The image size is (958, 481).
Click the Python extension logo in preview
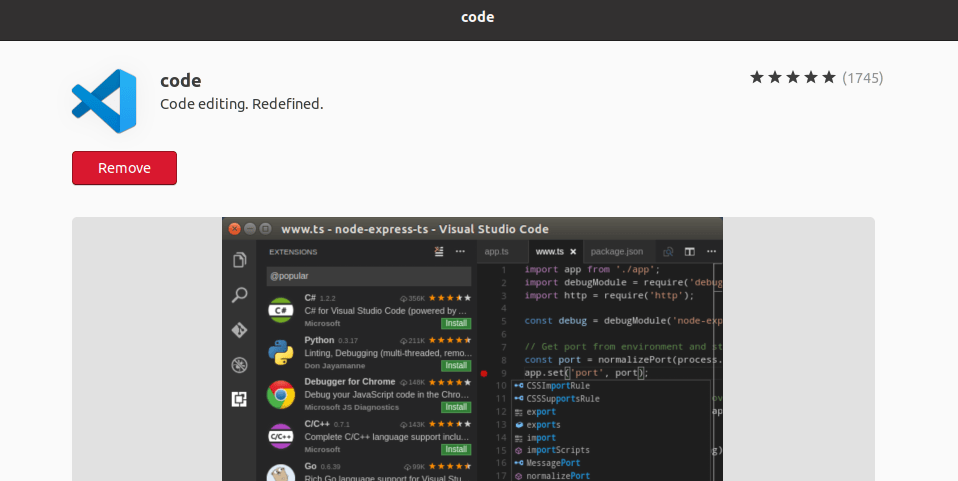[280, 353]
